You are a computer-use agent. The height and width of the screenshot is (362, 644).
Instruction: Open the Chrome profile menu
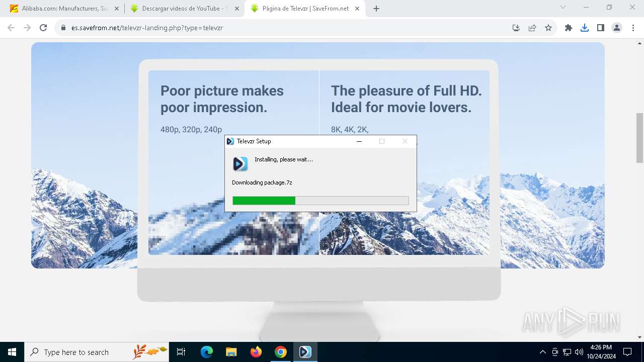click(617, 28)
